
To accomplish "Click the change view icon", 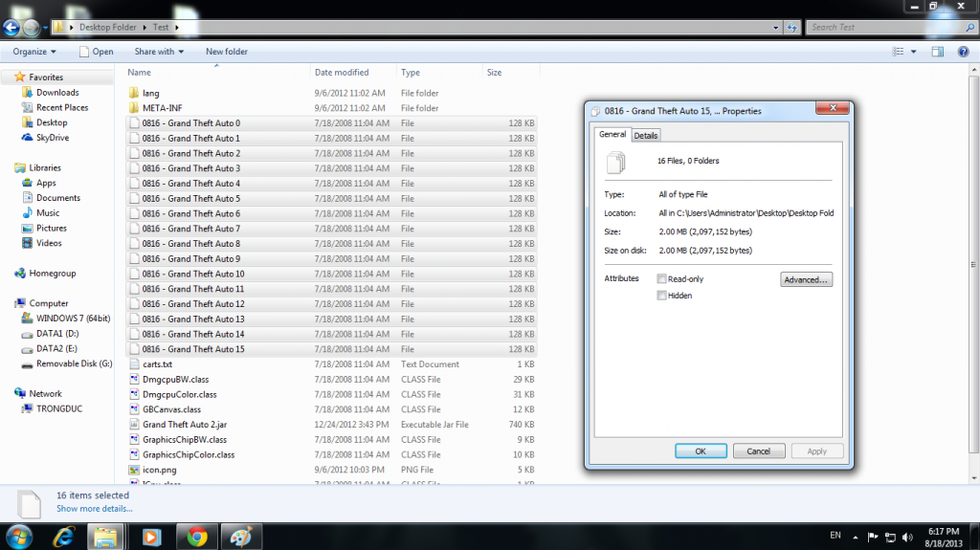I will tap(898, 52).
